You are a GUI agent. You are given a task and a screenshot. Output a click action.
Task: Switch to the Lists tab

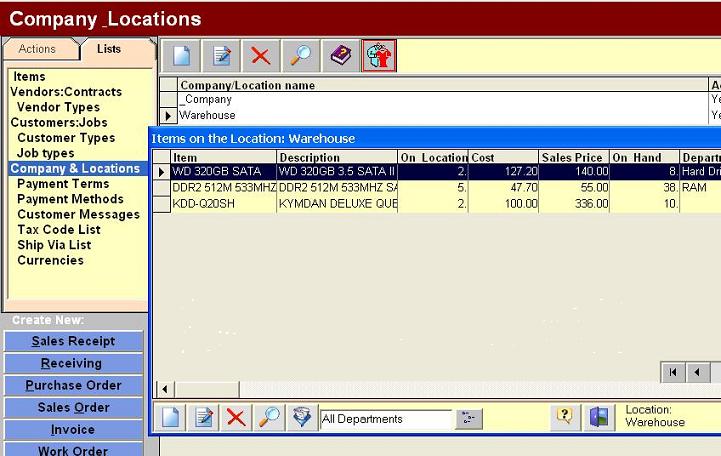[x=108, y=49]
